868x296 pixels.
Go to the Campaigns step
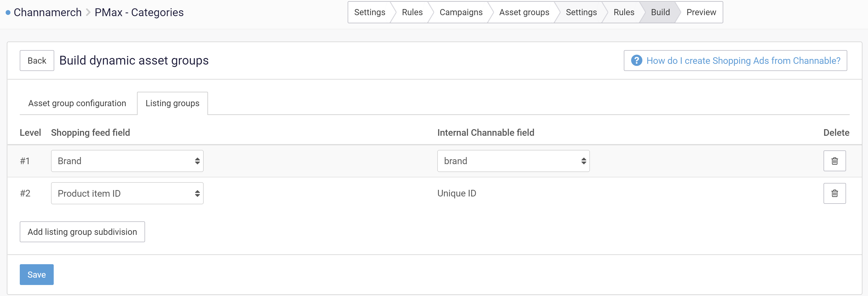click(461, 12)
